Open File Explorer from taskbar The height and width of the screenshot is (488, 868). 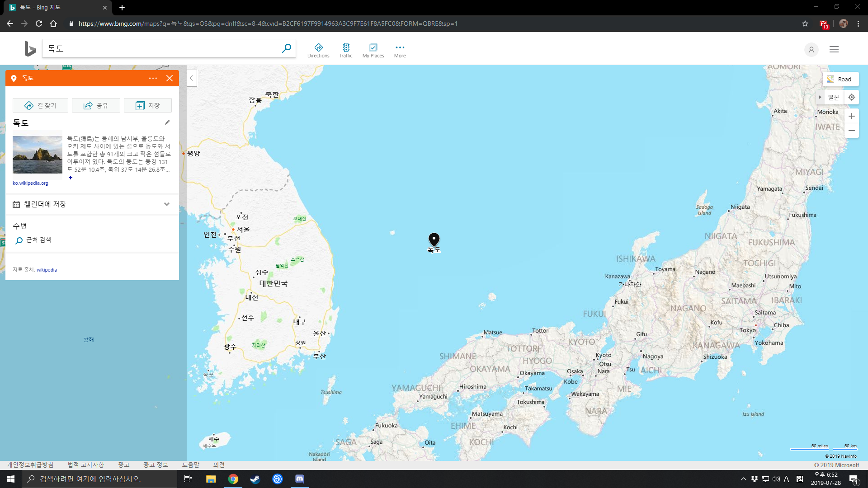click(x=211, y=479)
